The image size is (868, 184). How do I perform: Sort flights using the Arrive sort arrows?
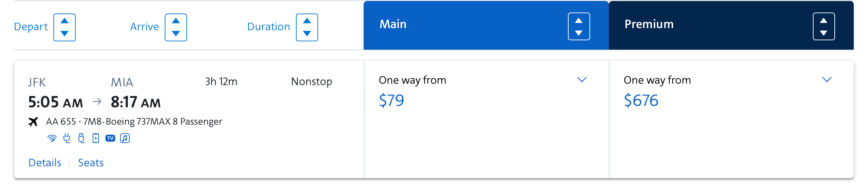(176, 27)
